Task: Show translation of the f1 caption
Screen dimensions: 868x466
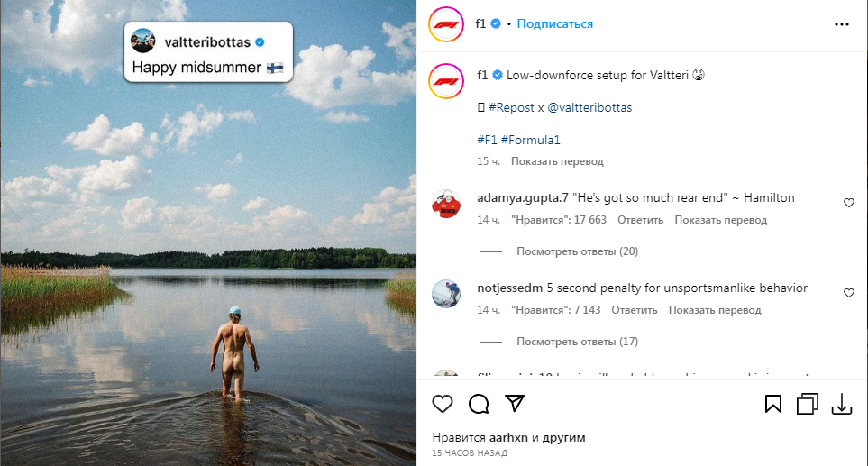Action: [x=557, y=161]
